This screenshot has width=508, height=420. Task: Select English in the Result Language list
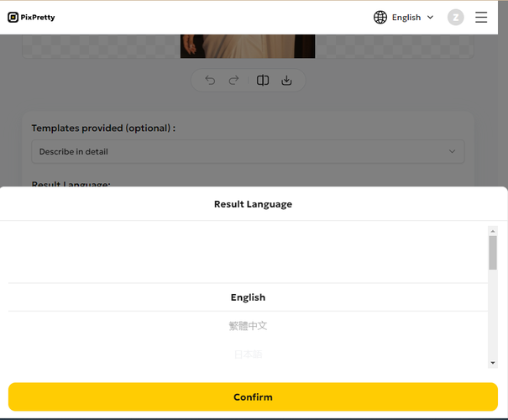click(248, 297)
